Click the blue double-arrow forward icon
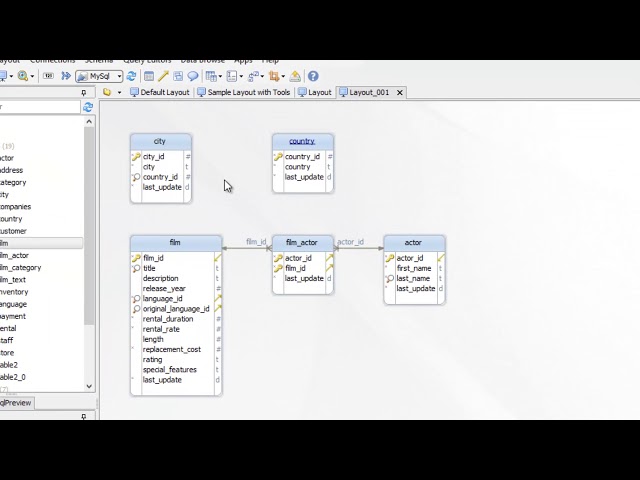The image size is (640, 480). [x=66, y=76]
